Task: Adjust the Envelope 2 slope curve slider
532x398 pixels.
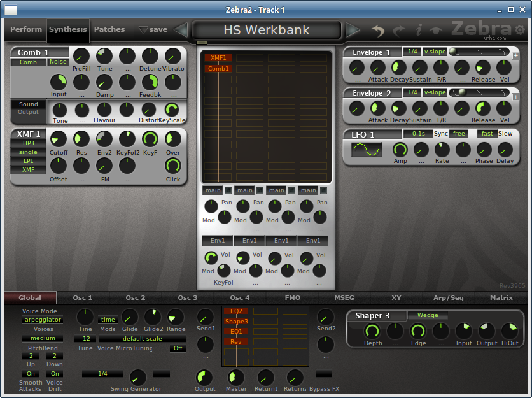Action: coord(479,92)
